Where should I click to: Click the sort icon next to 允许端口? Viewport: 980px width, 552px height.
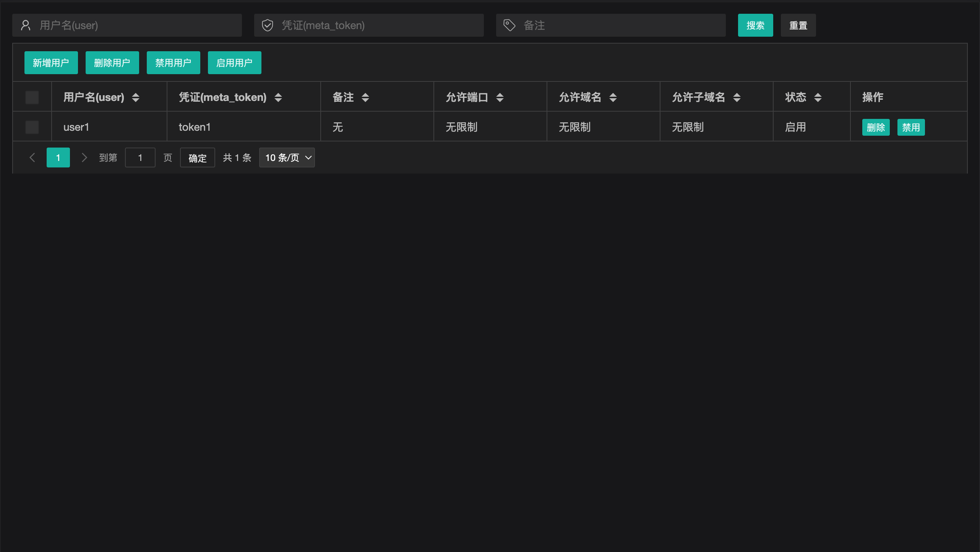pyautogui.click(x=500, y=97)
